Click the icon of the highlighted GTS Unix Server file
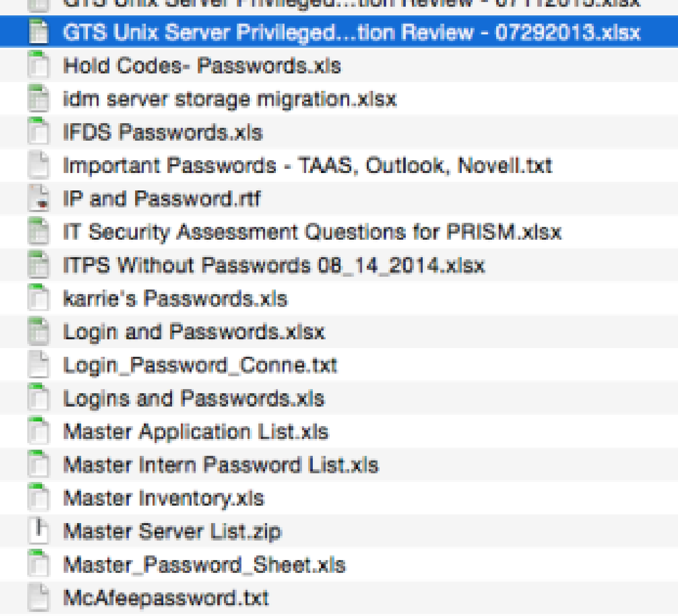The height and width of the screenshot is (616, 678). pyautogui.click(x=39, y=32)
